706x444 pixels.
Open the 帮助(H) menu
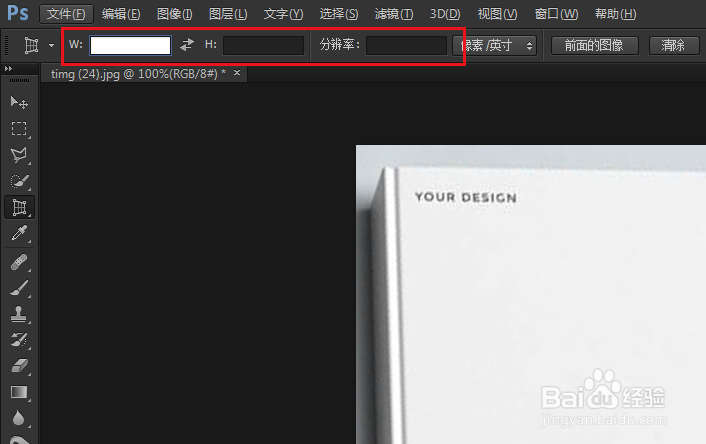point(615,14)
